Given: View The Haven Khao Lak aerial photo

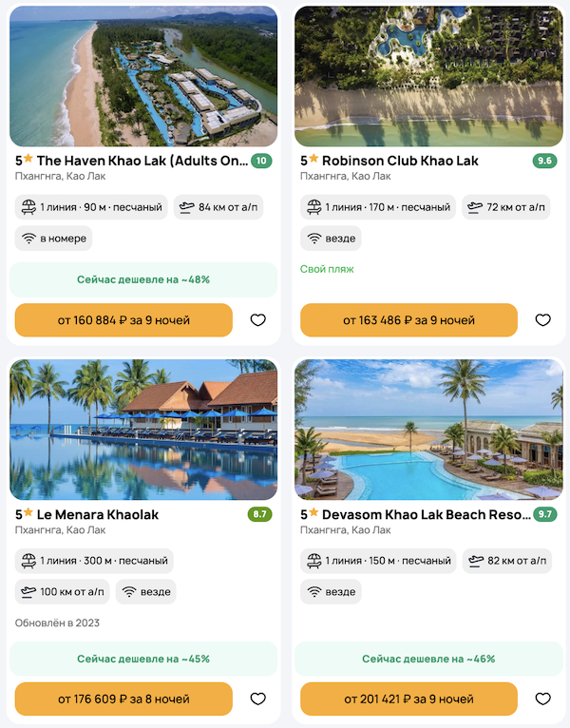Looking at the screenshot, I should 143,76.
